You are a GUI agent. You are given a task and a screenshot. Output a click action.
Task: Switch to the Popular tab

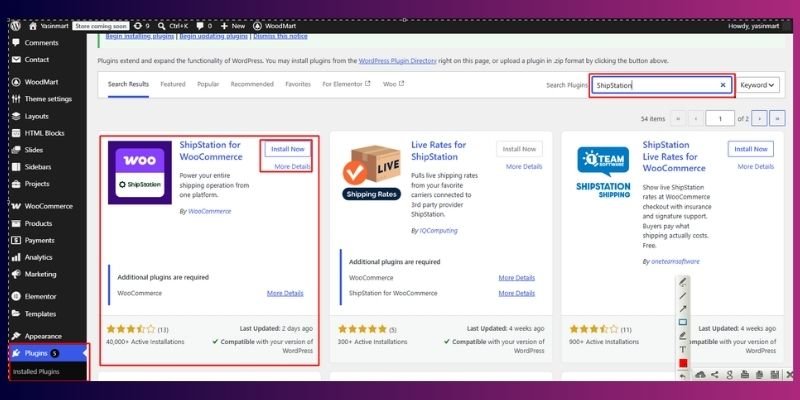(208, 84)
